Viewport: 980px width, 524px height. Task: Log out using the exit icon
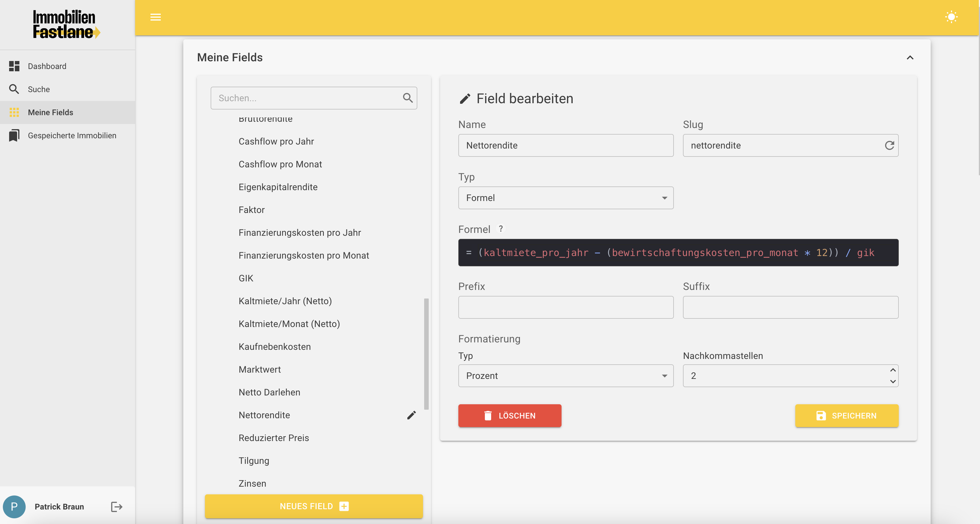(116, 507)
